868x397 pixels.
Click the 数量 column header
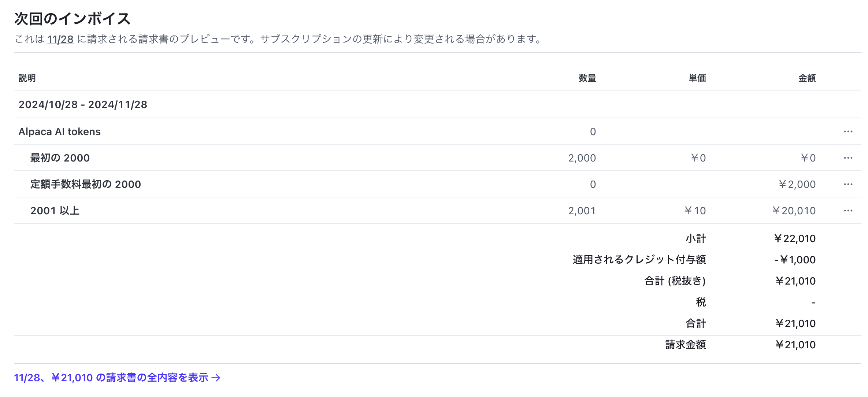click(588, 78)
